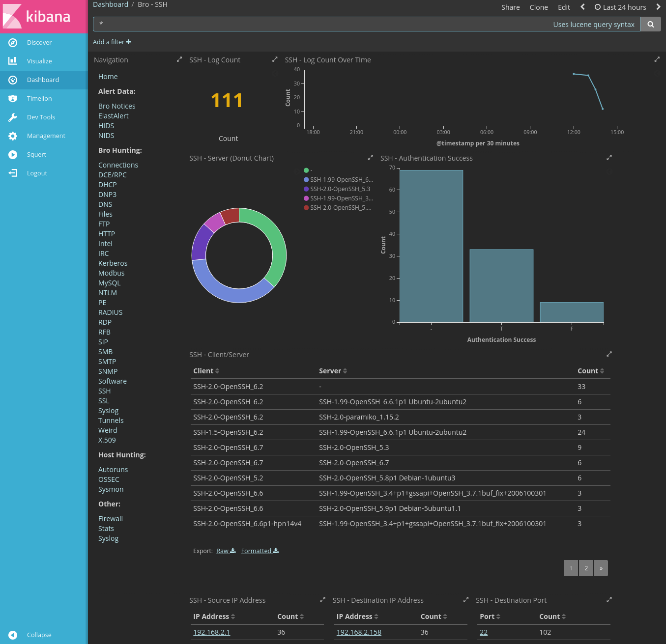The height and width of the screenshot is (644, 666).
Task: Open Kerberos dashboard link
Action: 113,263
